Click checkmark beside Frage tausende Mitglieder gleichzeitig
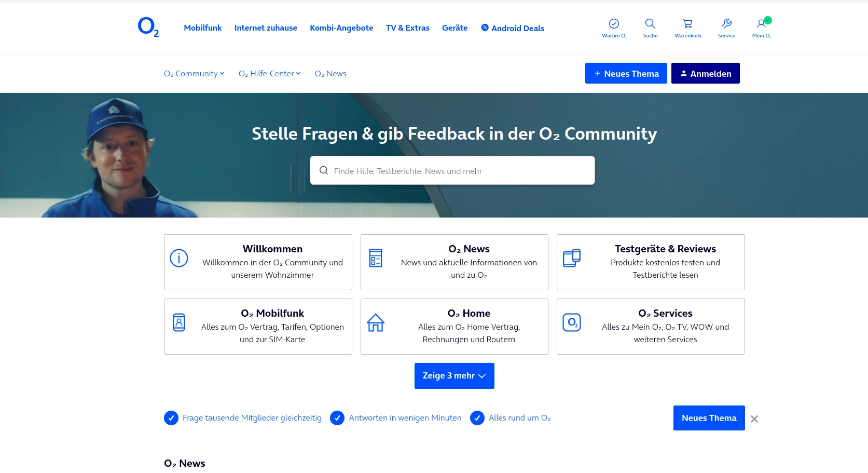This screenshot has width=868, height=473. coord(171,418)
